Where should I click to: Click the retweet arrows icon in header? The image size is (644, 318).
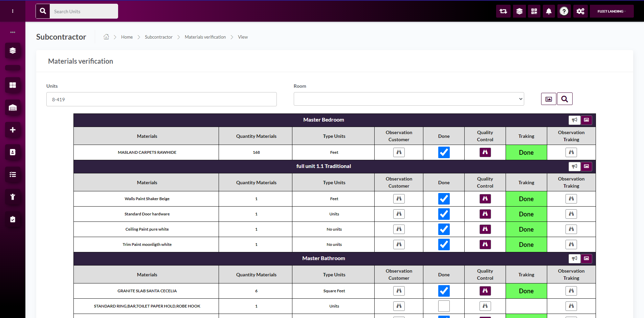pyautogui.click(x=503, y=11)
